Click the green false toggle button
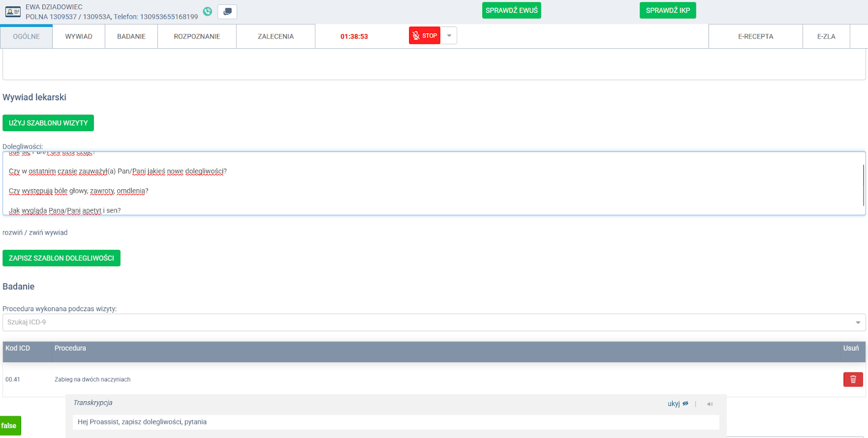This screenshot has height=438, width=868. pyautogui.click(x=10, y=426)
